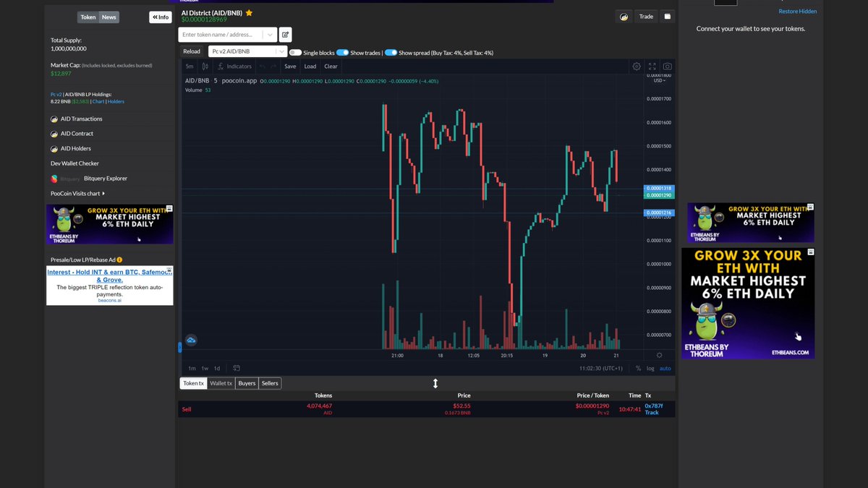Save the chart layout

(x=290, y=67)
